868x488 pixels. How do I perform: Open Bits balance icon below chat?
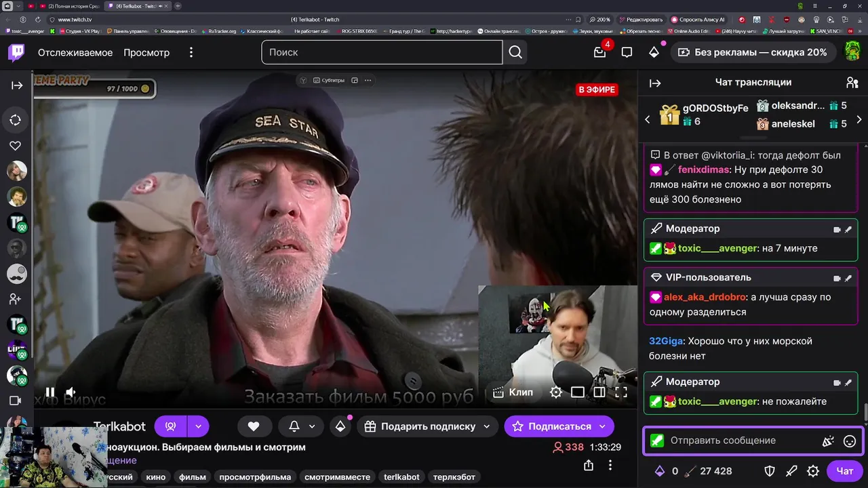point(659,471)
